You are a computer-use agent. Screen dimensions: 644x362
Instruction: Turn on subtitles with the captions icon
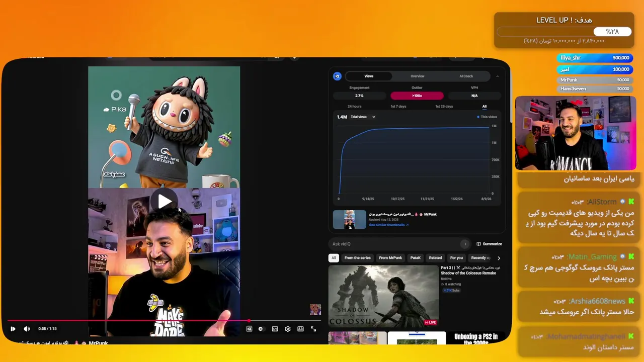click(x=275, y=329)
